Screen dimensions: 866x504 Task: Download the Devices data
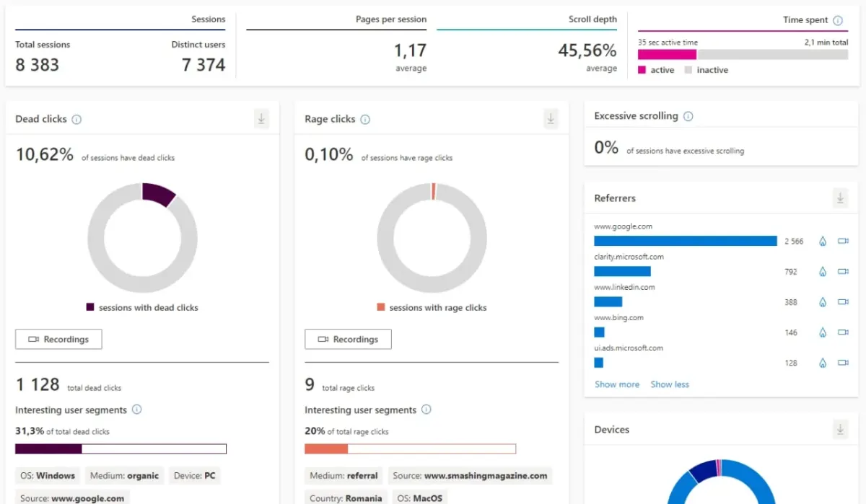coord(840,429)
